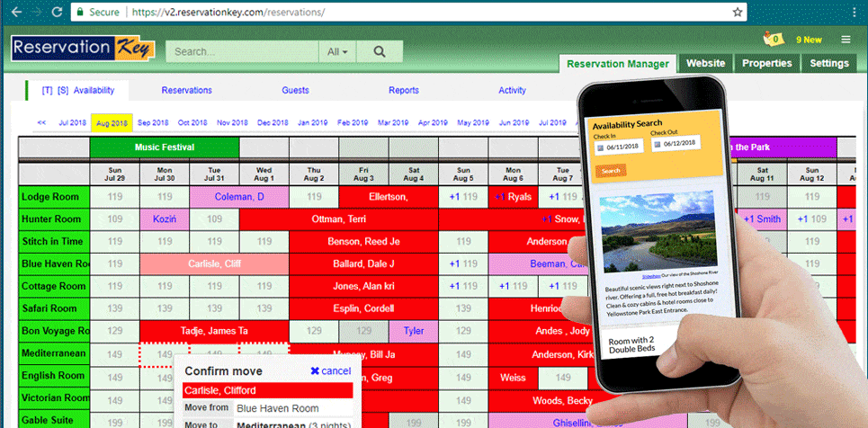Select the Availability sub-tab
The width and height of the screenshot is (868, 428).
coord(94,90)
